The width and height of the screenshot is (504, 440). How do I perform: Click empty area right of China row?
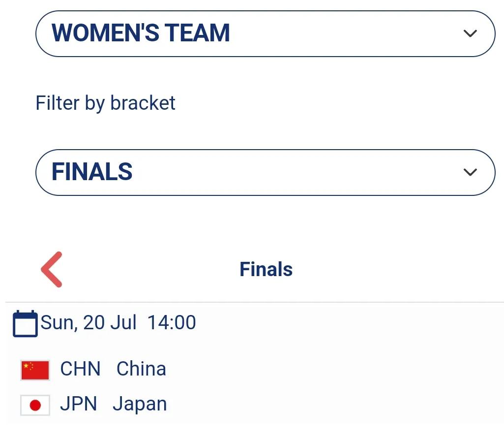coord(334,369)
